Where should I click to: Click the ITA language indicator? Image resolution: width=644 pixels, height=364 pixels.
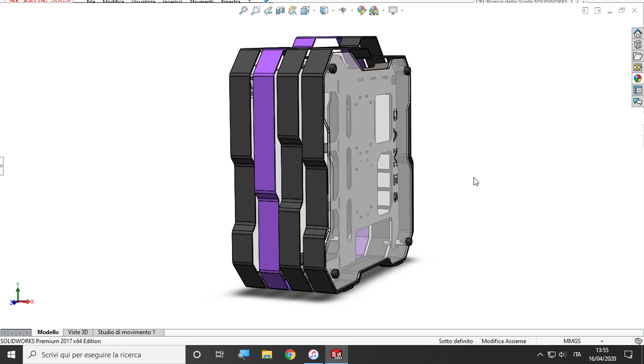tap(577, 355)
